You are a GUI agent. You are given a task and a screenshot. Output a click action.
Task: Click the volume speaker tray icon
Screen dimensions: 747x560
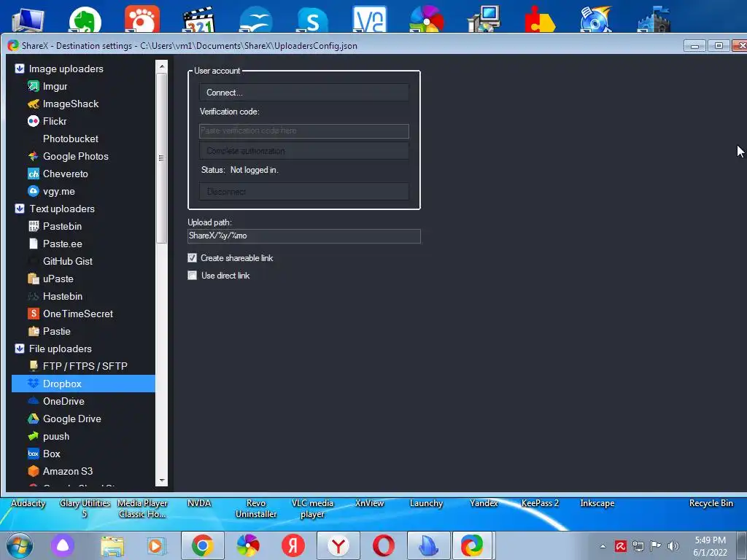(673, 546)
